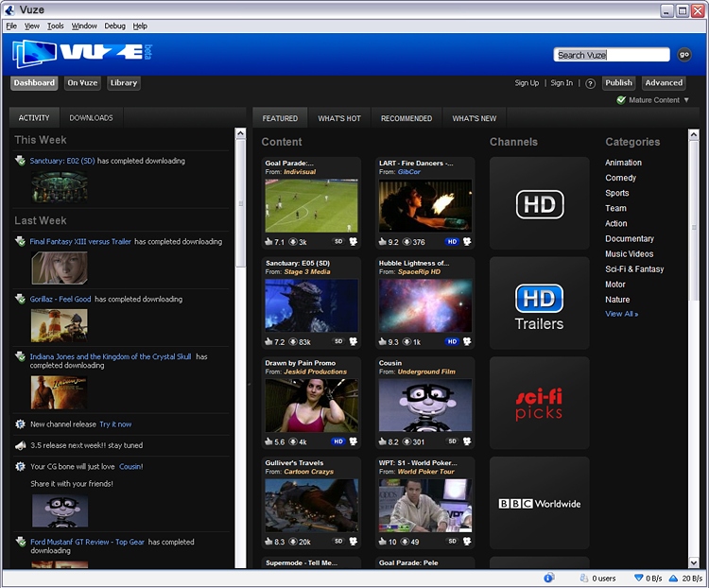Click the content scrollbar down arrow
Screen dimensions: 709x588
[x=694, y=562]
